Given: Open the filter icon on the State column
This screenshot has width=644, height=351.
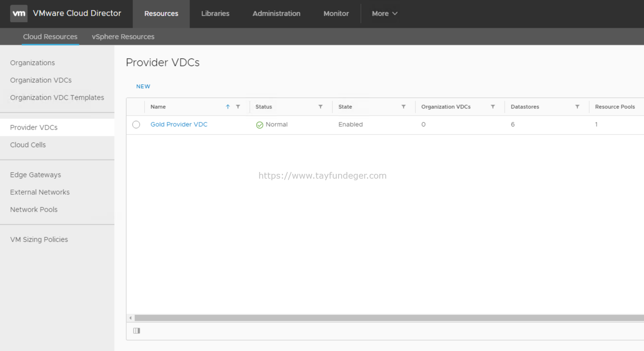Looking at the screenshot, I should click(x=404, y=107).
